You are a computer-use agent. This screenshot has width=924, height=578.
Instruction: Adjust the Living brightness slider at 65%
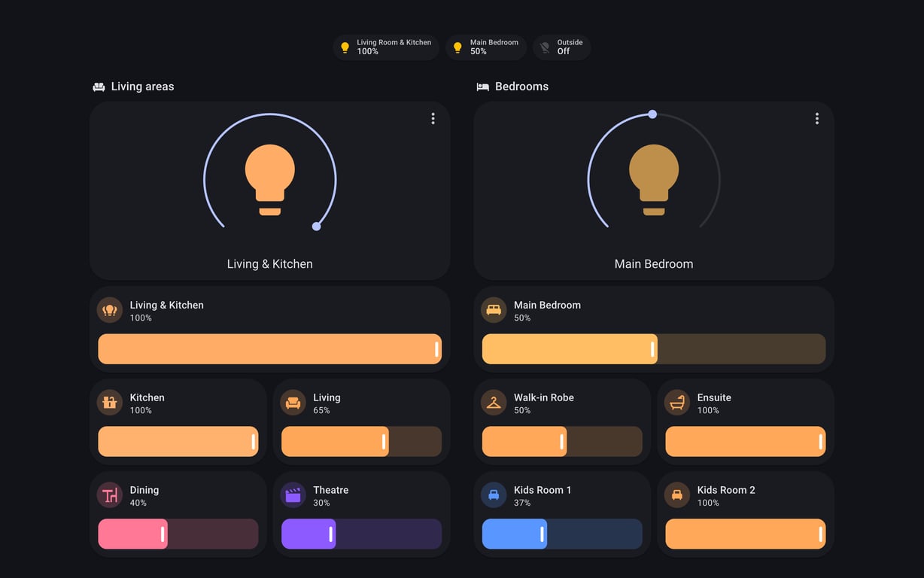(x=362, y=442)
